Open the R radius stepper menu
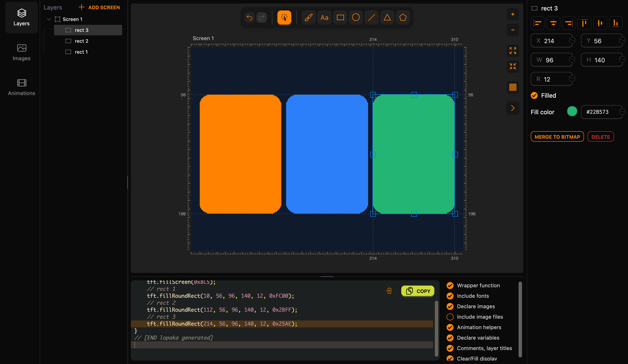Screen dimensions: 628x364 [572, 78]
